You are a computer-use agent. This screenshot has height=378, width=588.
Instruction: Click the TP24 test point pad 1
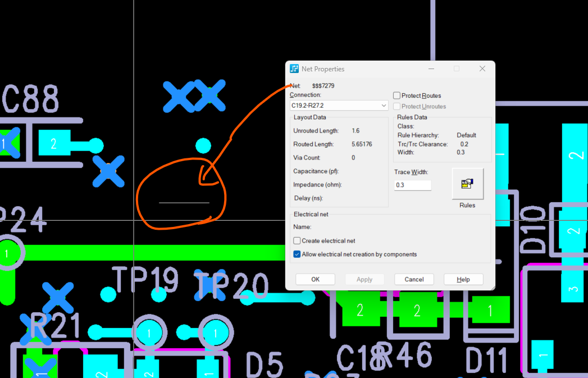tap(7, 253)
